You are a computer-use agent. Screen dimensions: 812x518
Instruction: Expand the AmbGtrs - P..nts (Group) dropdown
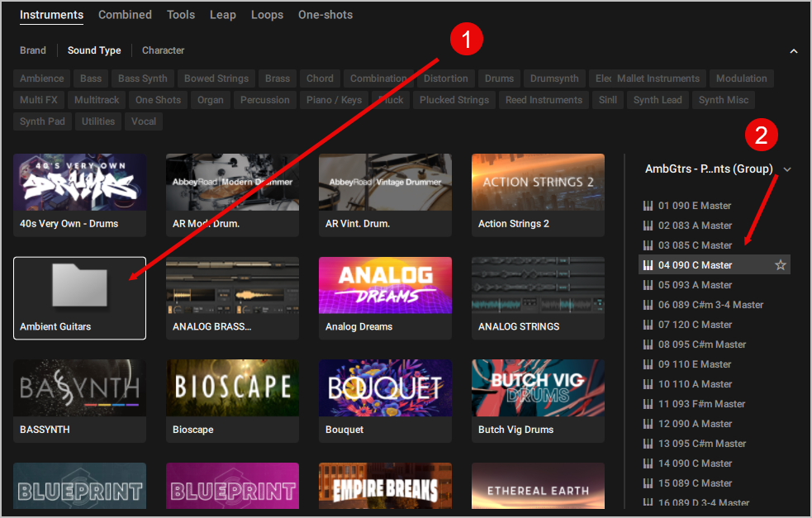point(787,169)
